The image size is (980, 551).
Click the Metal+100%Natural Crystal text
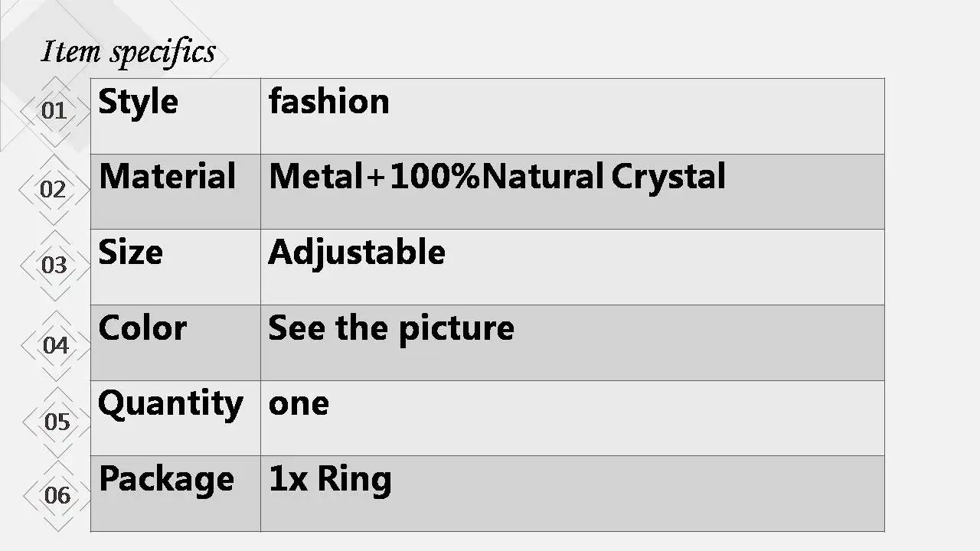coord(497,178)
